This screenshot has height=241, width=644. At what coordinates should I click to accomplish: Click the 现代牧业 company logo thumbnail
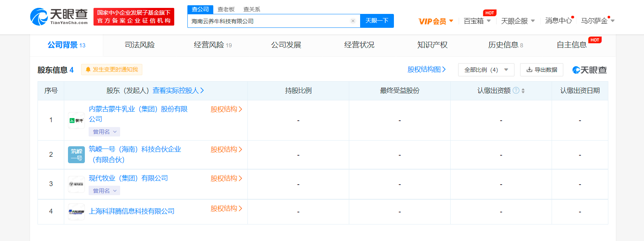pyautogui.click(x=77, y=184)
